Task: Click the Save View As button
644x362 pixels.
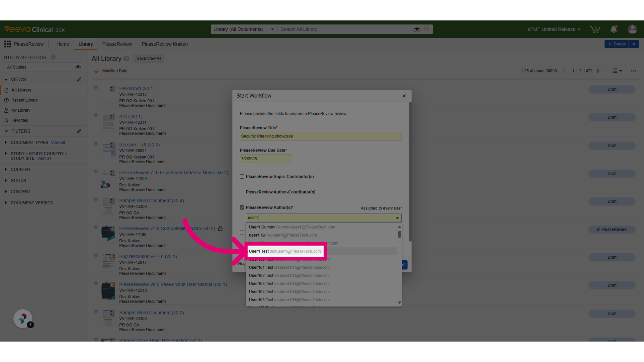Action: (149, 58)
